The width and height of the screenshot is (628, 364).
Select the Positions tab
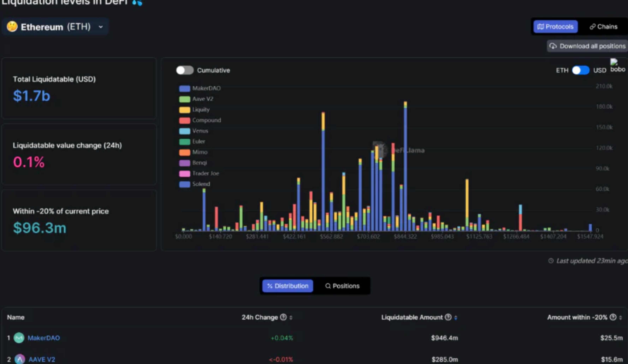click(x=342, y=286)
